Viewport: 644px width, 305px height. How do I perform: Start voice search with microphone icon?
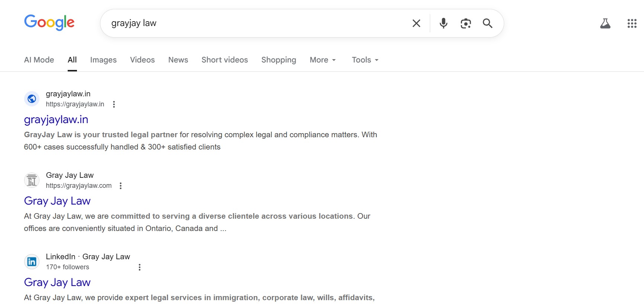[443, 23]
